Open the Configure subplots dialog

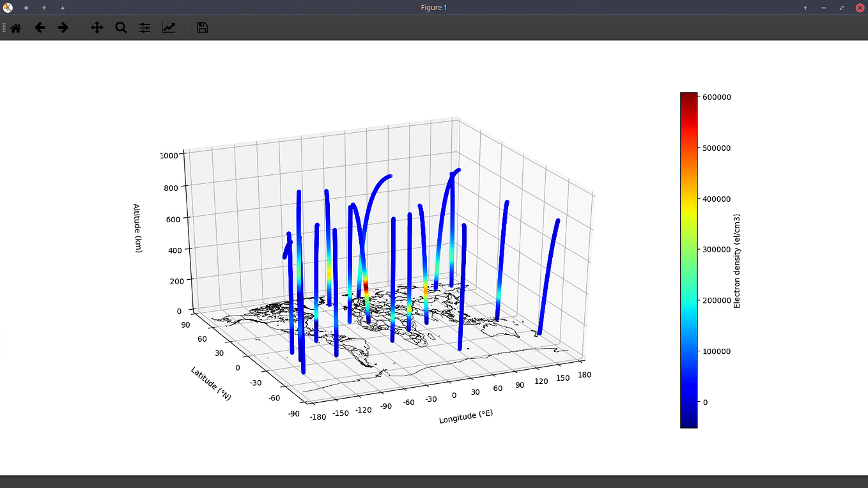(144, 27)
